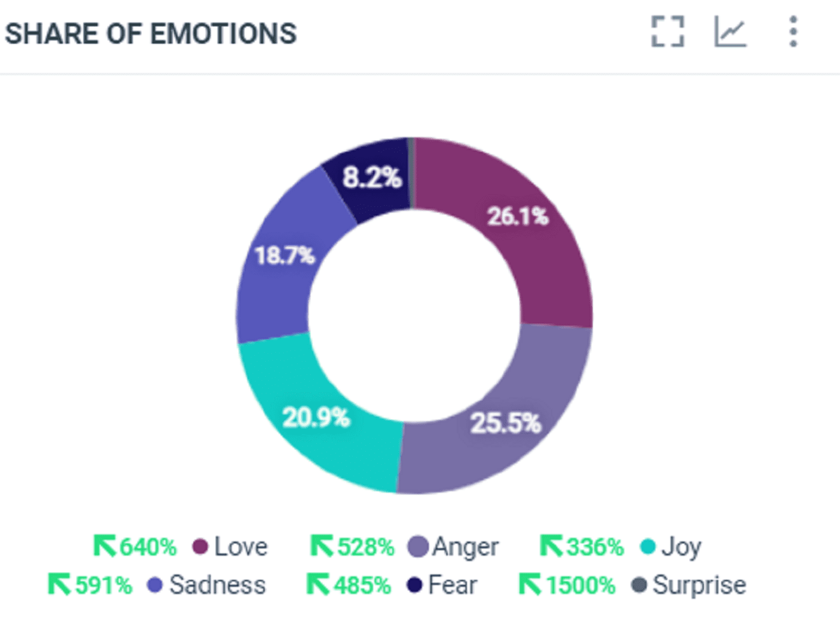840x625 pixels.
Task: Toggle the Fear legend entry
Action: 452,585
